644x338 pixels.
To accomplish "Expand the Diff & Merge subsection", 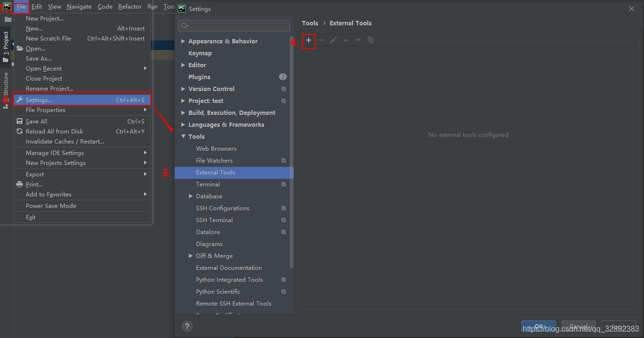I will click(x=190, y=256).
